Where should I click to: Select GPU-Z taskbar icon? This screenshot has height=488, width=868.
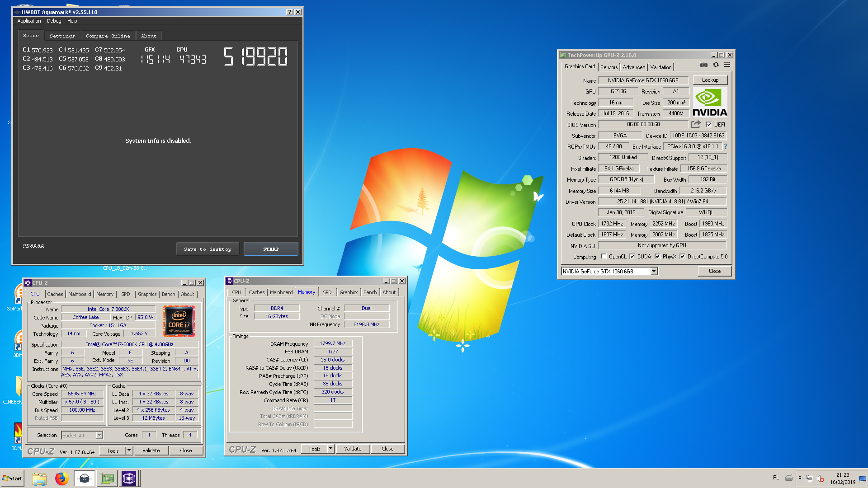click(107, 479)
